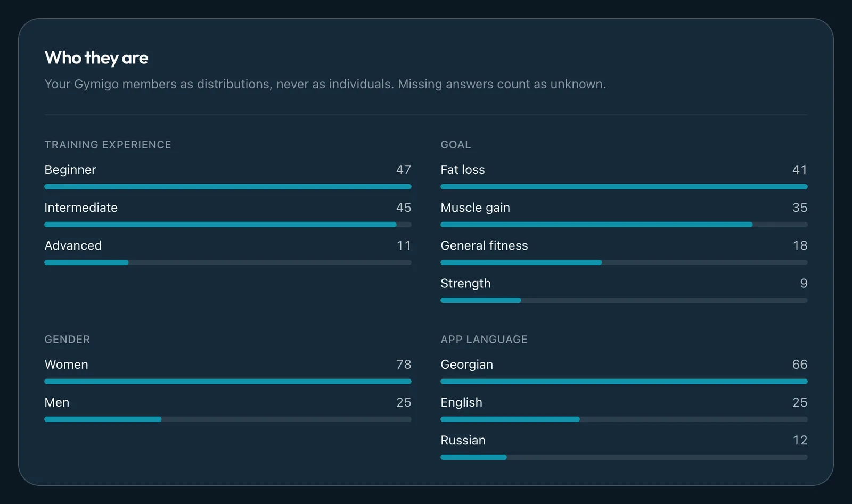Click the Muscle gain progress bar
The height and width of the screenshot is (504, 852).
pos(624,225)
